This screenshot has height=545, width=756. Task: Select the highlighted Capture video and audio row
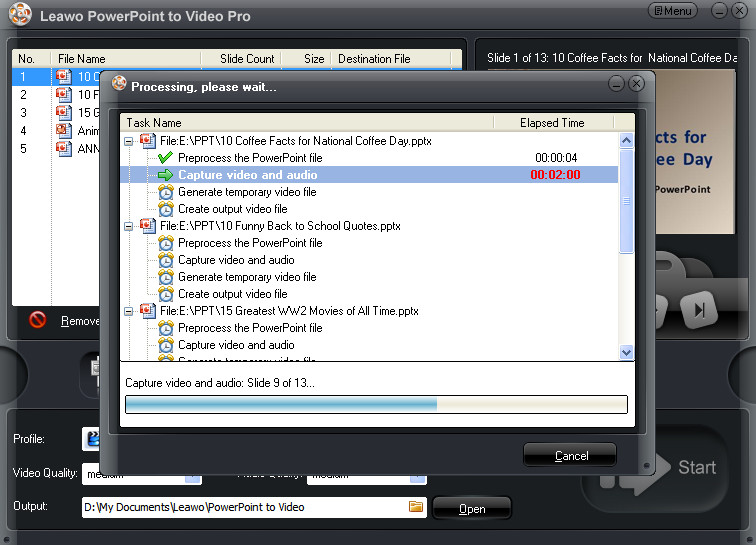tap(369, 175)
